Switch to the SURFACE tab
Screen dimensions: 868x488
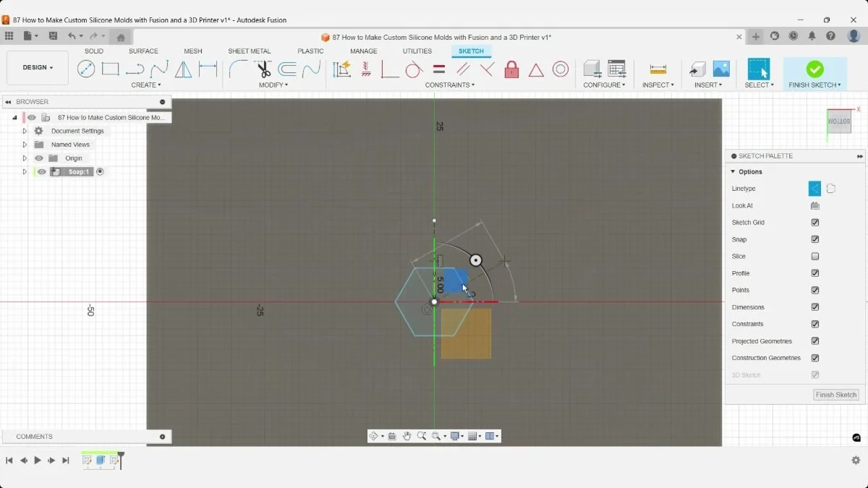click(143, 51)
